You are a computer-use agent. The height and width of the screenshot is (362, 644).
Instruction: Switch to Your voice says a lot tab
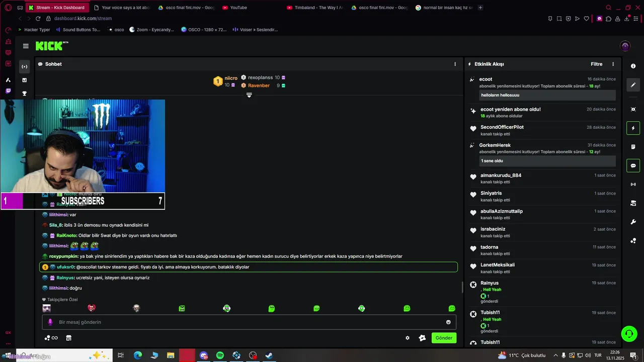coord(122,8)
